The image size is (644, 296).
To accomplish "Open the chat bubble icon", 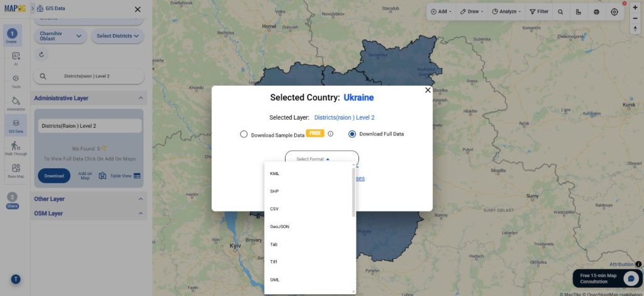I will [630, 278].
